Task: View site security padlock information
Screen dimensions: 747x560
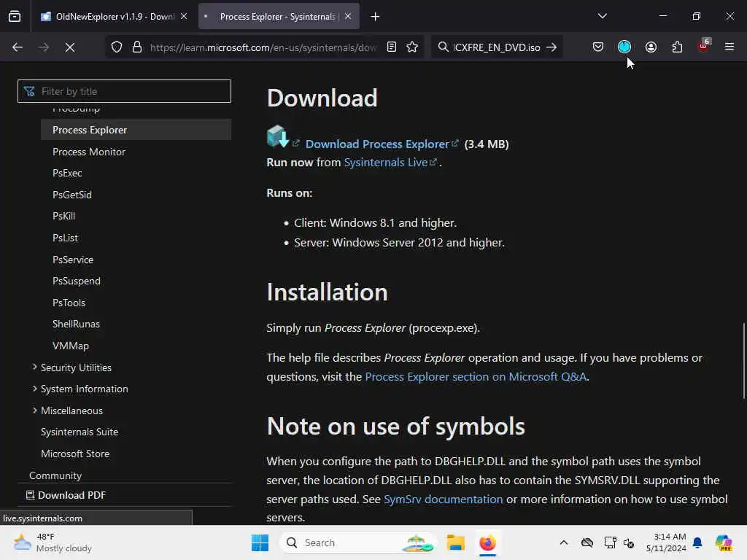Action: pyautogui.click(x=137, y=47)
